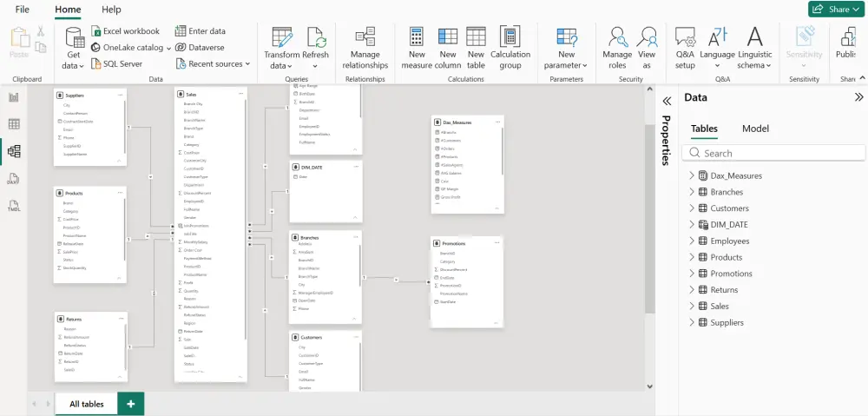868x416 pixels.
Task: Switch to Table view in sidebar
Action: coord(14,124)
